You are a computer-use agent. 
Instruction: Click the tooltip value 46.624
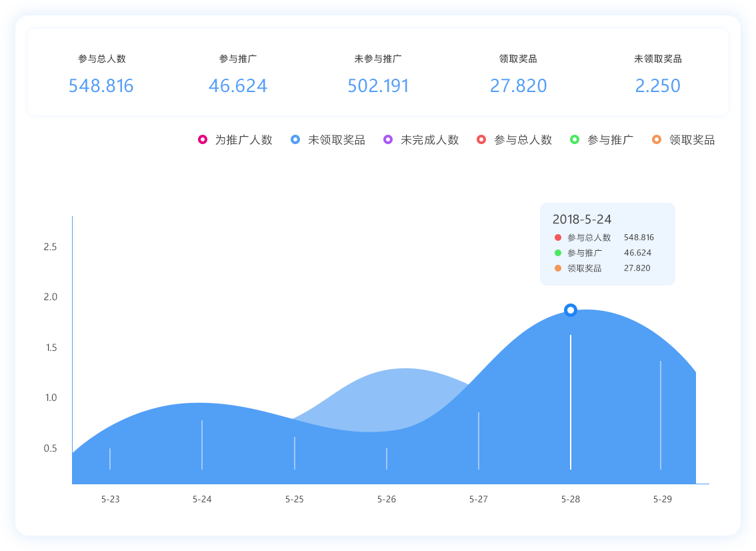coord(637,253)
